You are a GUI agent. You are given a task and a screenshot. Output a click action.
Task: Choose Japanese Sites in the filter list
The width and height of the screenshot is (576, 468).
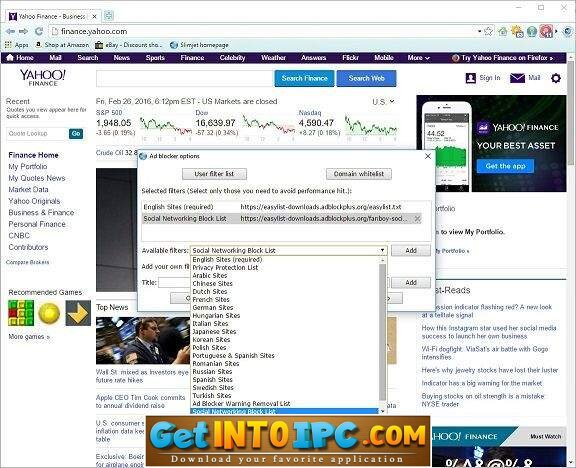(214, 331)
